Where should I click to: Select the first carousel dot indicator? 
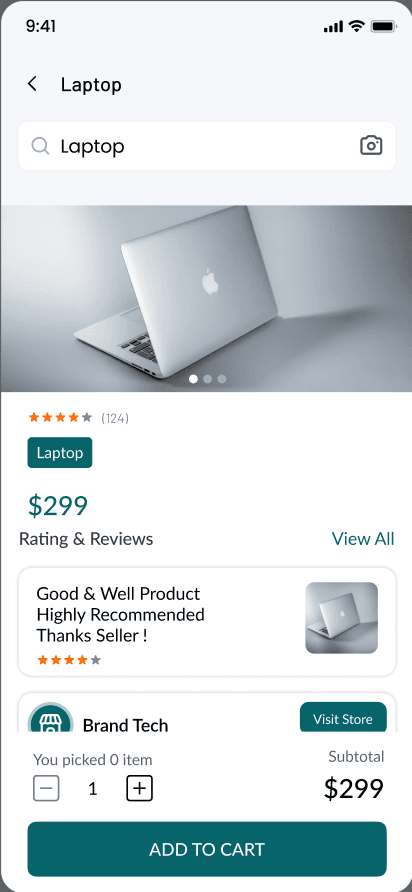[x=193, y=379]
